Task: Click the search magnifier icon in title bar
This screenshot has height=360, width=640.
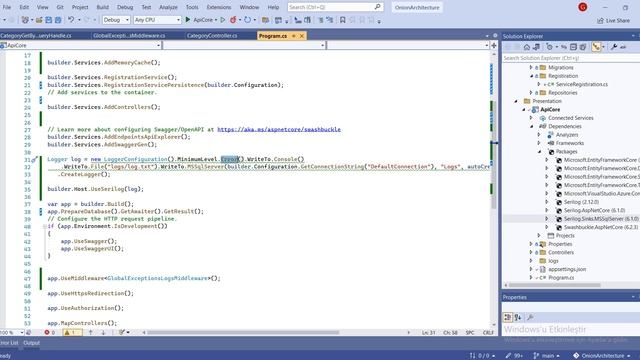Action: click(x=377, y=7)
